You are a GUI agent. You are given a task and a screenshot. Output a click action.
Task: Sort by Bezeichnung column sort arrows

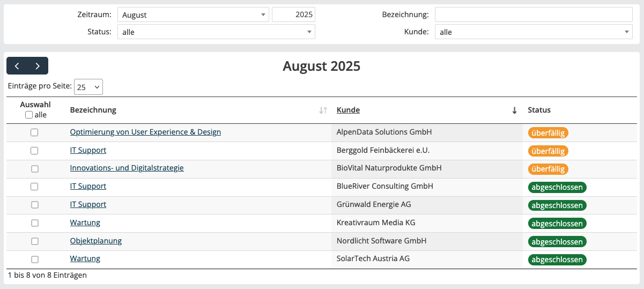[x=323, y=110]
